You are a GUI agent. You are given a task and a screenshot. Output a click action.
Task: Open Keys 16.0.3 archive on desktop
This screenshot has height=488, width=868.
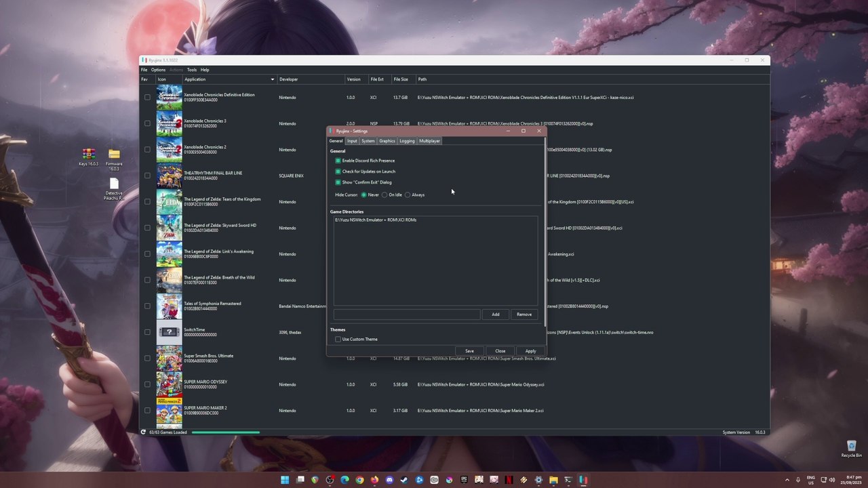[88, 157]
